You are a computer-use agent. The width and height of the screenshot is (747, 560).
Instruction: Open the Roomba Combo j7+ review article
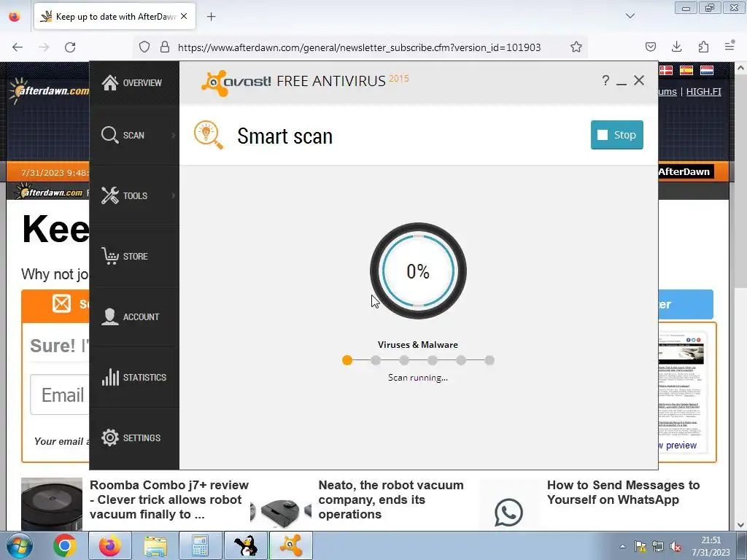coord(169,499)
